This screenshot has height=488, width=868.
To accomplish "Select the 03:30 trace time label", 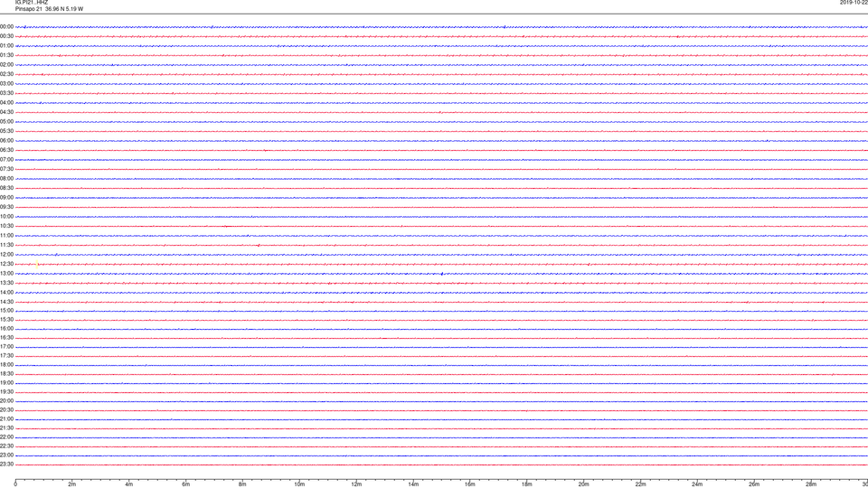I will [6, 93].
